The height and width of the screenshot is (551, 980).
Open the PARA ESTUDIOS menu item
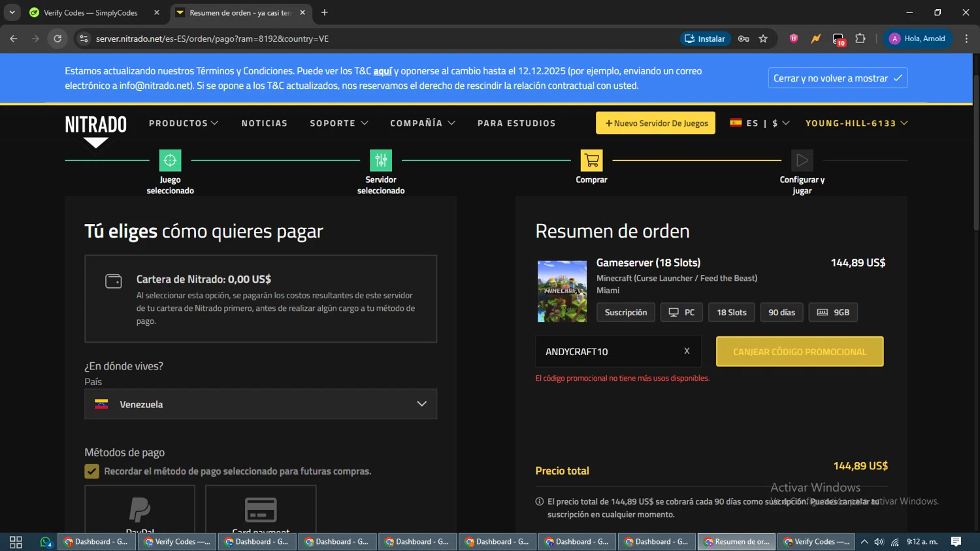pyautogui.click(x=517, y=123)
